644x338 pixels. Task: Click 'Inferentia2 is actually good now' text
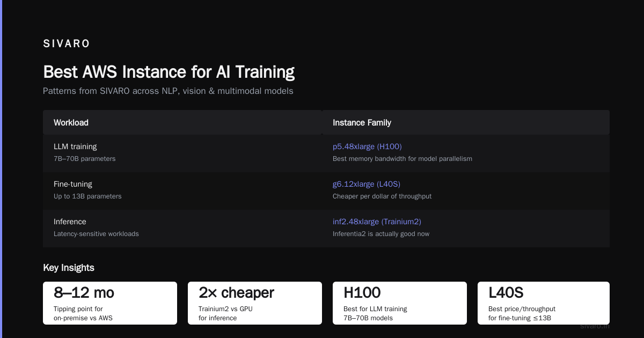[x=381, y=234]
